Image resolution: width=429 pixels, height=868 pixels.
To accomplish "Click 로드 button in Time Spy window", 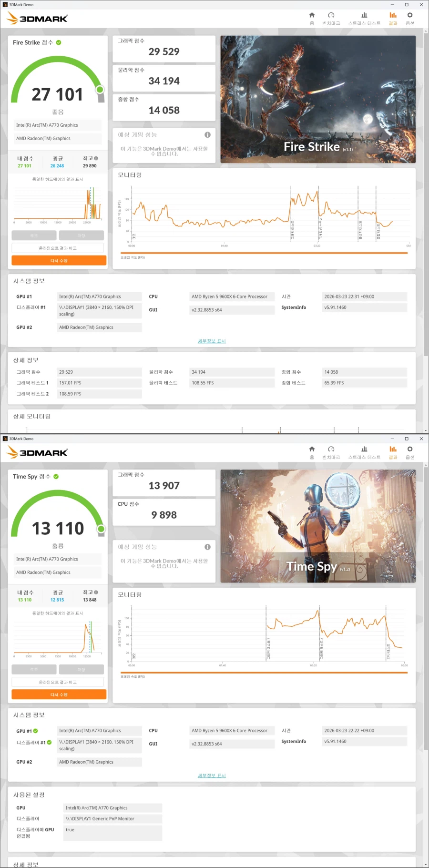I will [x=34, y=669].
